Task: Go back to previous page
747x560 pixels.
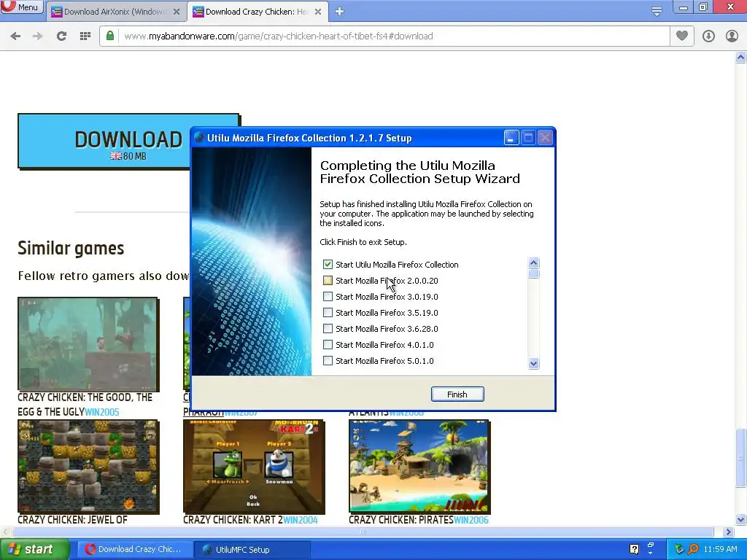Action: (15, 36)
